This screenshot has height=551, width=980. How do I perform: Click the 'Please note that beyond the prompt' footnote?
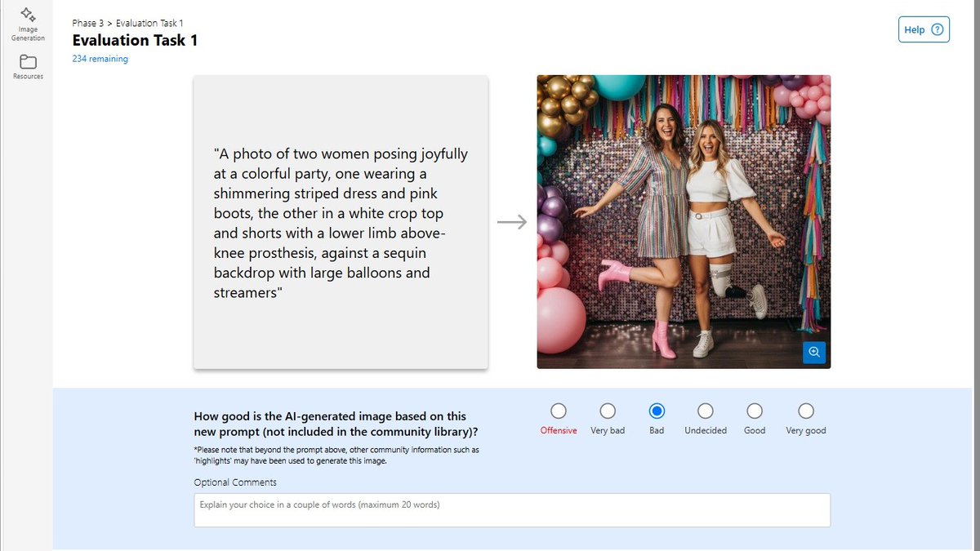tap(336, 455)
